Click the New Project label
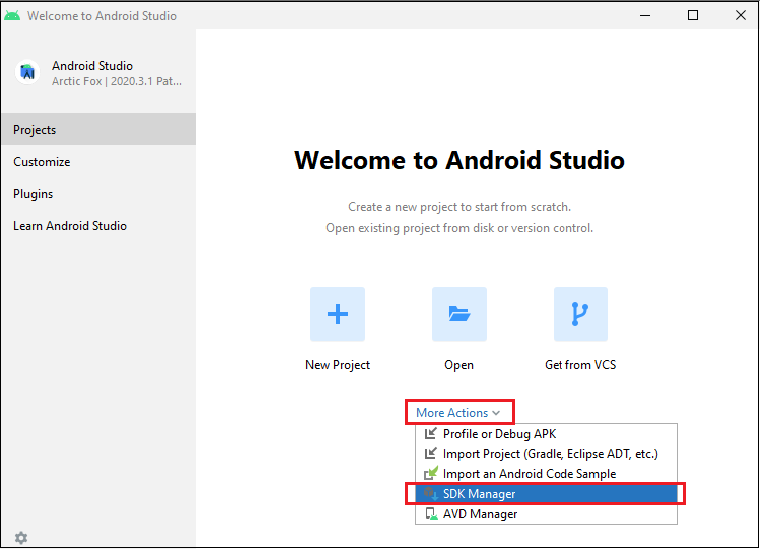The image size is (760, 549). coord(337,365)
